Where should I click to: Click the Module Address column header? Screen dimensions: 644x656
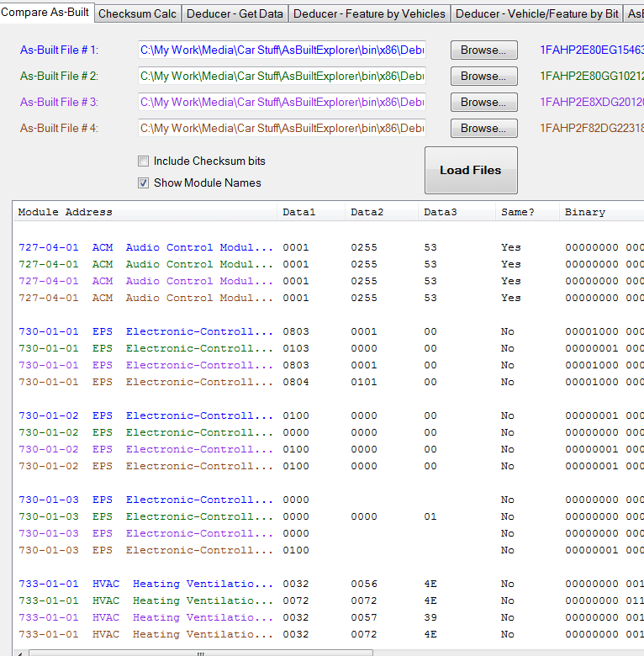(x=145, y=212)
